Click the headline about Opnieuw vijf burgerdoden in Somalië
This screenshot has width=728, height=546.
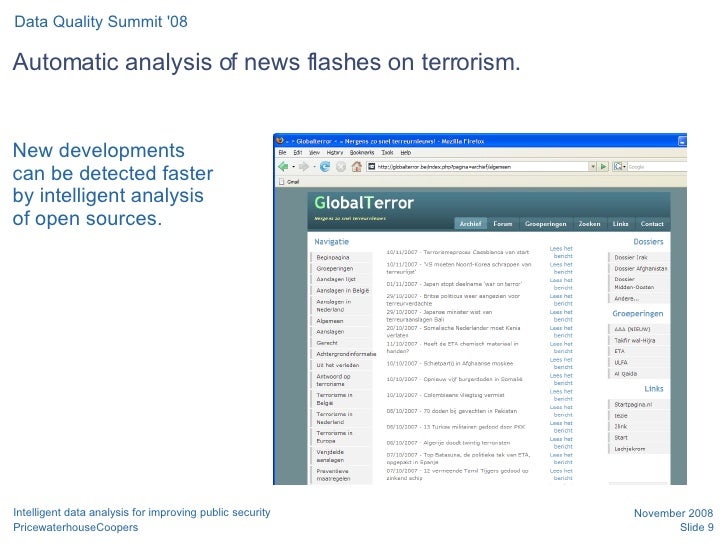click(454, 379)
